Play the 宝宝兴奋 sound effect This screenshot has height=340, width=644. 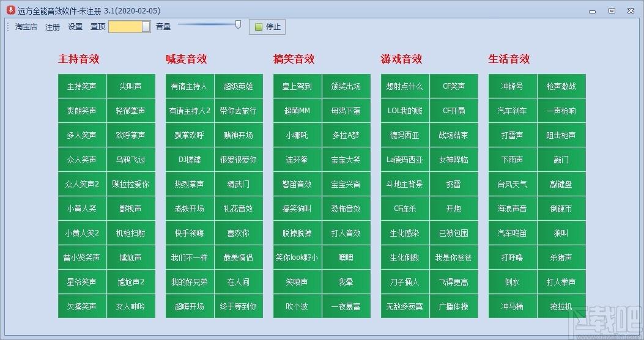(x=346, y=184)
